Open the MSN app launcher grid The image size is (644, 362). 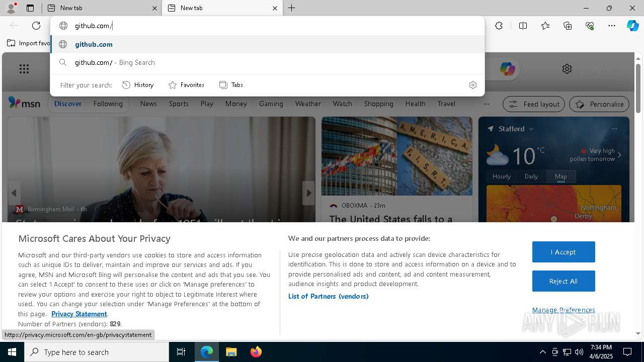coord(24,69)
